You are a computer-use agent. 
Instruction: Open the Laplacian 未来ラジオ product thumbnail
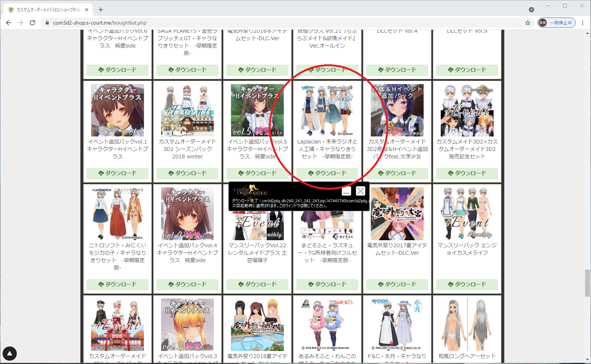click(327, 110)
